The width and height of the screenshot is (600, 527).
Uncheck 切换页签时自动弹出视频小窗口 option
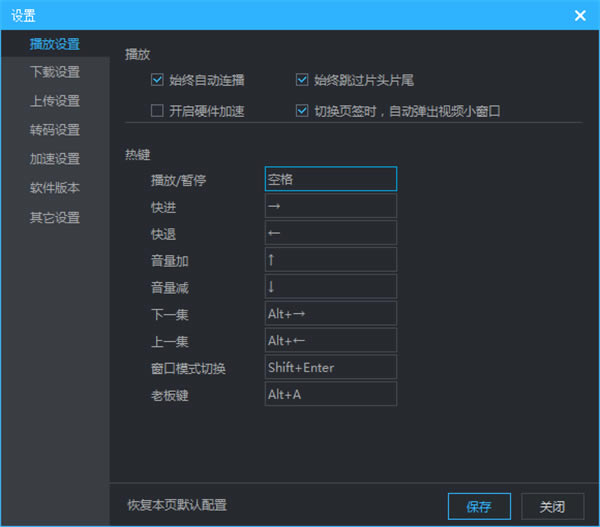(x=302, y=111)
